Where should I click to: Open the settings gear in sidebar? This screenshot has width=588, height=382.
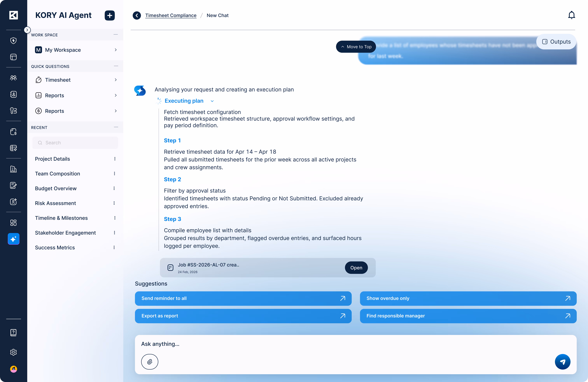point(13,352)
